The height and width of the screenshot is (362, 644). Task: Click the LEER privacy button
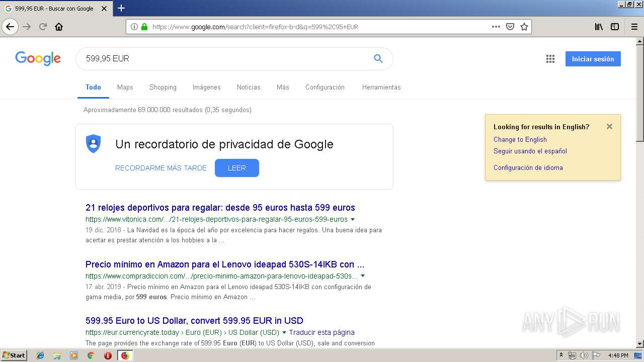pyautogui.click(x=237, y=168)
